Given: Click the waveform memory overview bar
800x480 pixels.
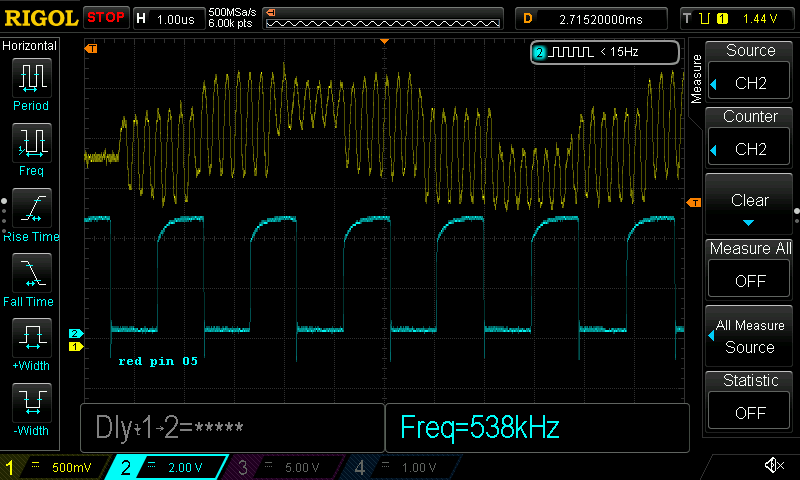Looking at the screenshot, I should point(385,19).
